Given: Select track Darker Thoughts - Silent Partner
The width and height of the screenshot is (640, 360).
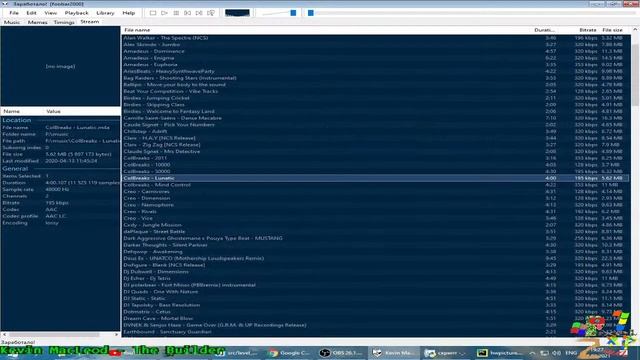Looking at the screenshot, I should pyautogui.click(x=376, y=245).
